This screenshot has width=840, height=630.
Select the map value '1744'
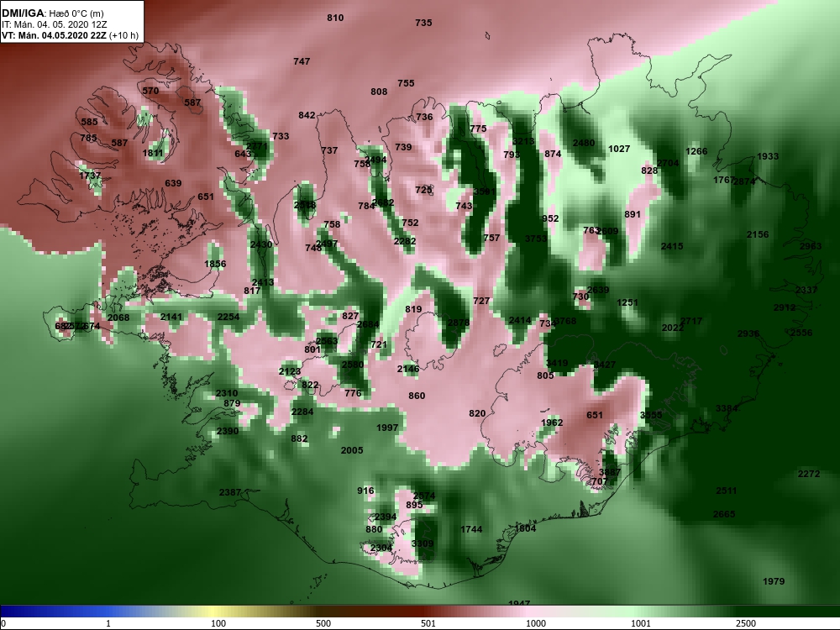(471, 529)
